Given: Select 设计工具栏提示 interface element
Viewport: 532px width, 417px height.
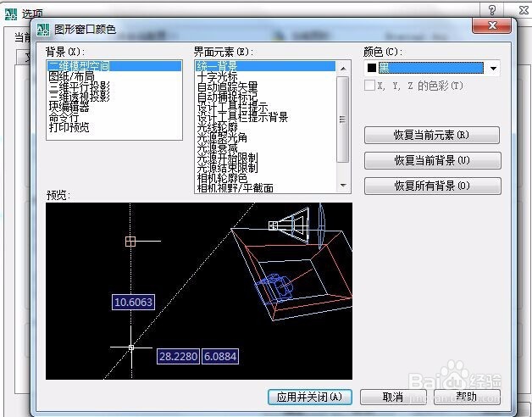Looking at the screenshot, I should pos(233,107).
